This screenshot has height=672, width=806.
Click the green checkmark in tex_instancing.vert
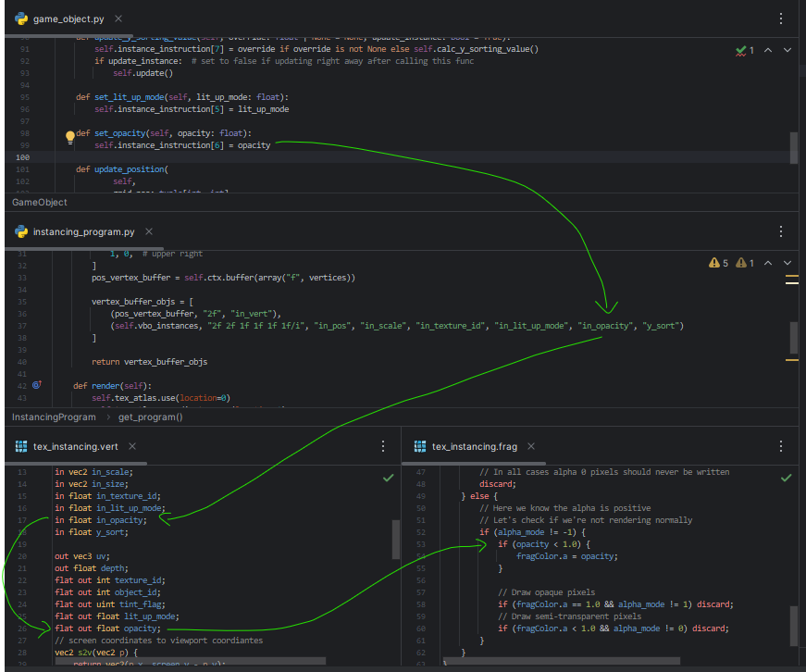coord(388,479)
